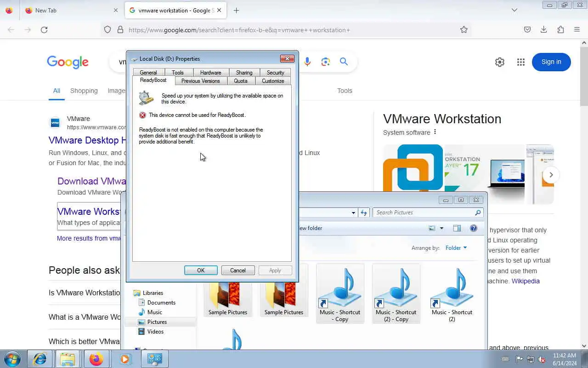The width and height of the screenshot is (588, 368).
Task: Open Firefox extensions icon
Action: (560, 29)
